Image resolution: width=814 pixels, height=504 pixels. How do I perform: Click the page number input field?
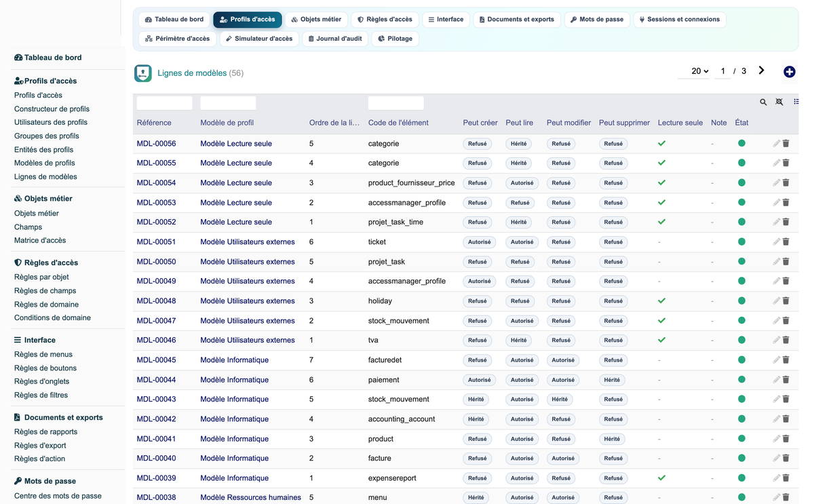coord(723,71)
